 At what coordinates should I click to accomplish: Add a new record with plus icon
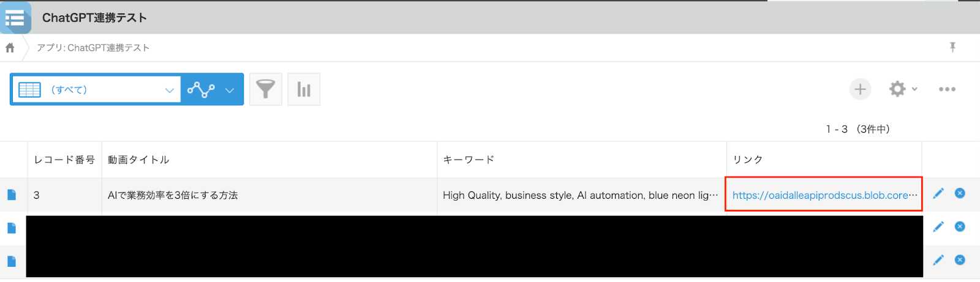click(860, 89)
